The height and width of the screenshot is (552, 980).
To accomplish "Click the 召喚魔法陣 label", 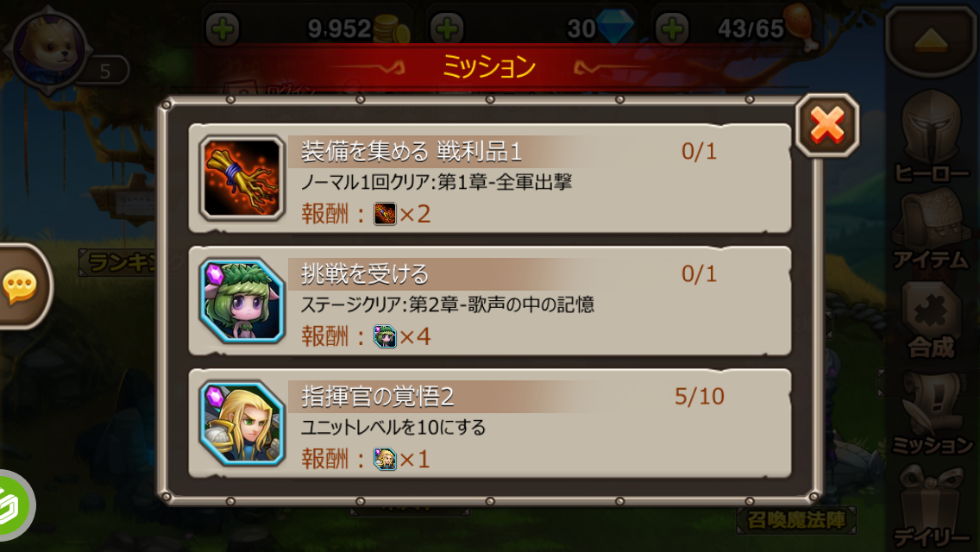I will [x=795, y=520].
